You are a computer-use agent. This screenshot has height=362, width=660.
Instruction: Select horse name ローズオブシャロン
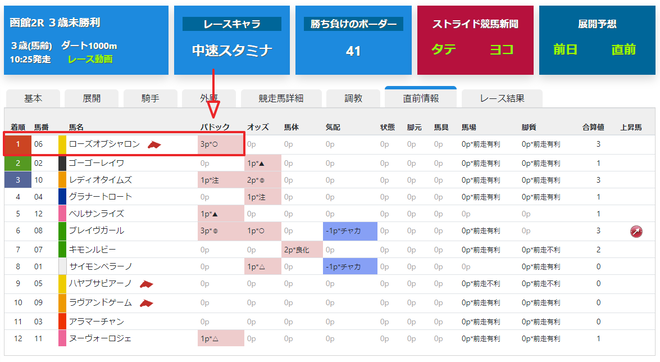pos(104,144)
